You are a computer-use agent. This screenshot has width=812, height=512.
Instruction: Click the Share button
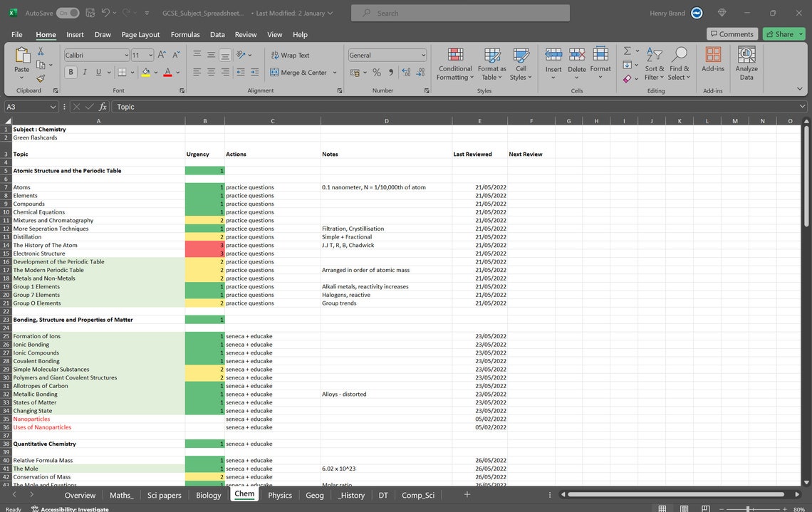783,33
